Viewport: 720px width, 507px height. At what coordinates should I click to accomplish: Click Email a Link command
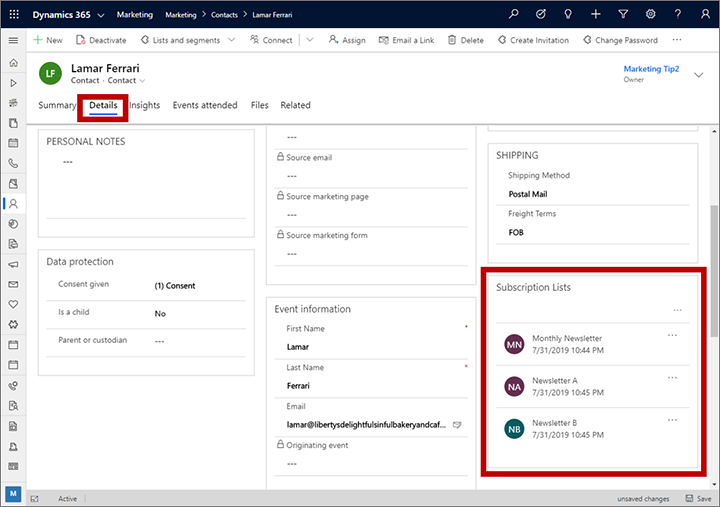406,40
